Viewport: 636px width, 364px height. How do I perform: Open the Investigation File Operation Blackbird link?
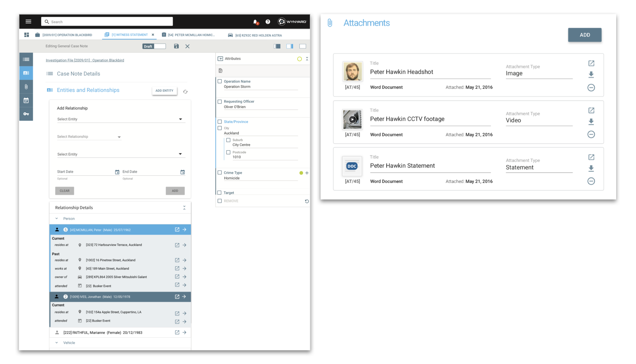85,60
